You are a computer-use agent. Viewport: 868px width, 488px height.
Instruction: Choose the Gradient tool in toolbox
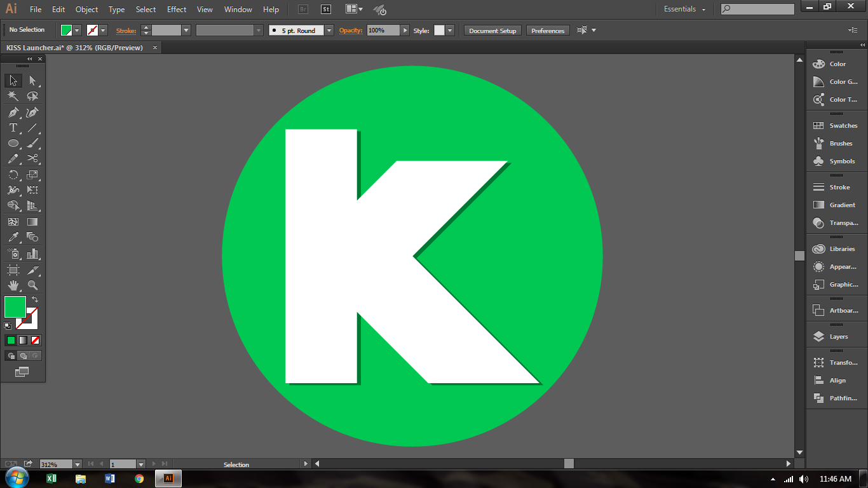tap(32, 222)
